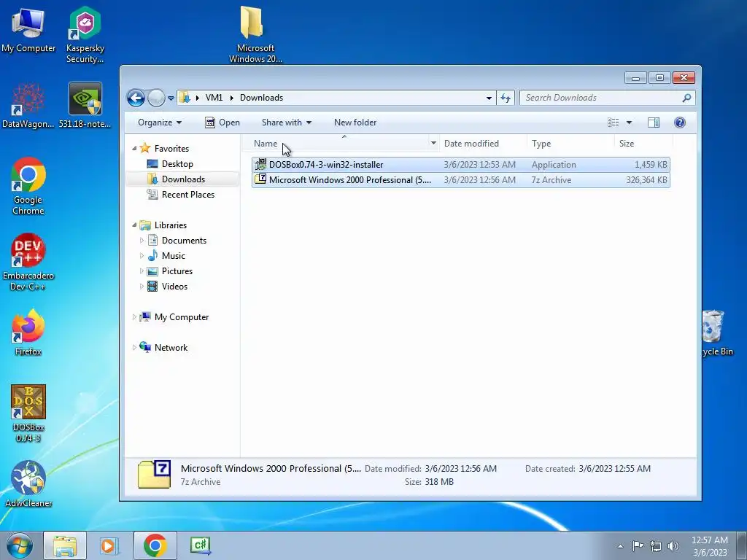Image resolution: width=747 pixels, height=560 pixels.
Task: Click the Explorer Forward arrow button
Action: [x=156, y=98]
